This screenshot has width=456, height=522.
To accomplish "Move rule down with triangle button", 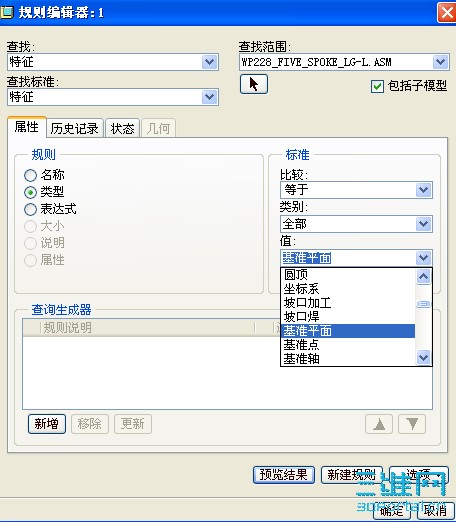I will coord(412,424).
